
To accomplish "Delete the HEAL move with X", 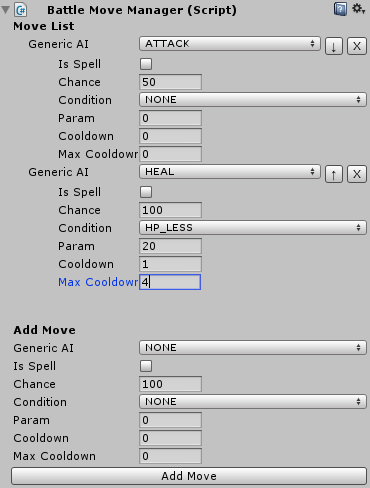I will [x=357, y=174].
